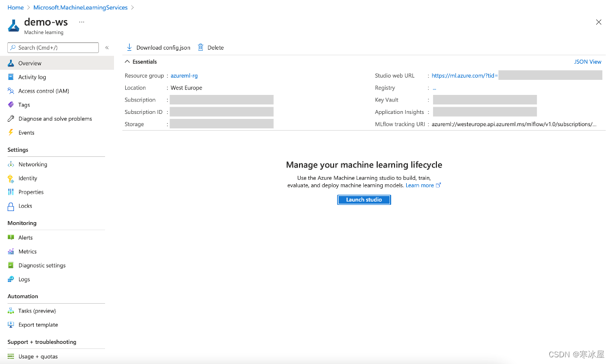Navigate to Home via the breadcrumb
This screenshot has height=364, width=613.
click(x=15, y=7)
